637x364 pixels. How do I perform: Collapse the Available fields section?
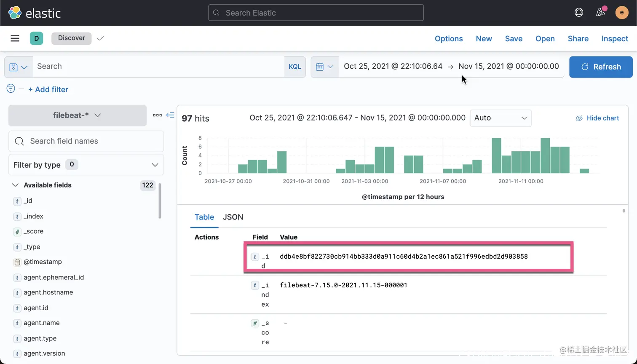[x=15, y=185]
